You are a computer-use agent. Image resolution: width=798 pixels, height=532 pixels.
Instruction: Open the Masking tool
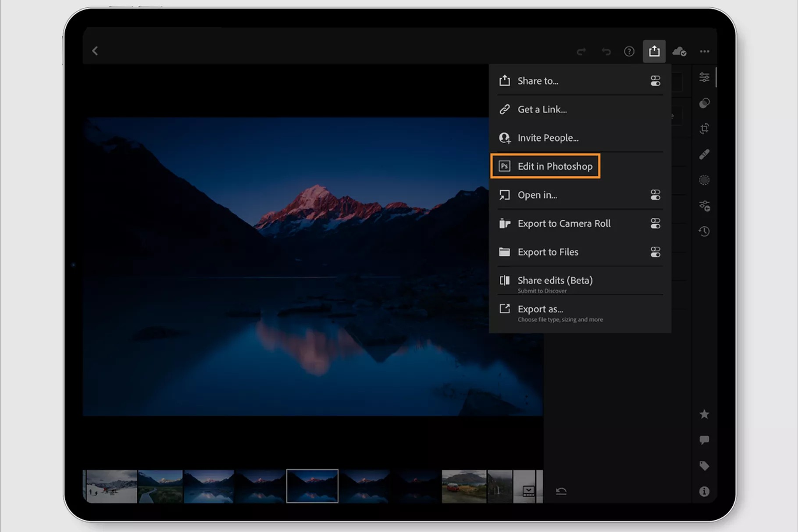[x=704, y=180]
